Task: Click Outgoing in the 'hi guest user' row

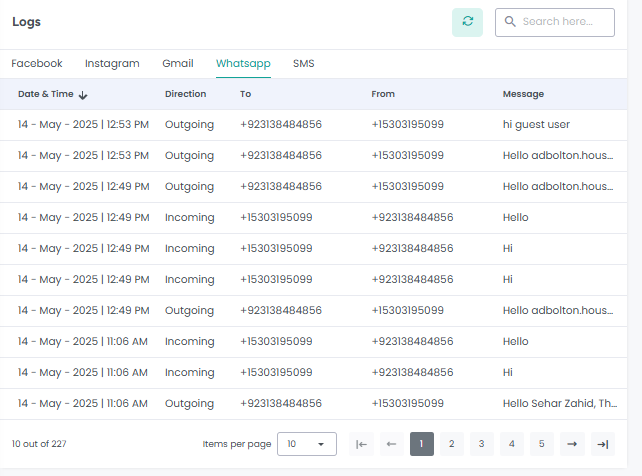Action: 189,124
